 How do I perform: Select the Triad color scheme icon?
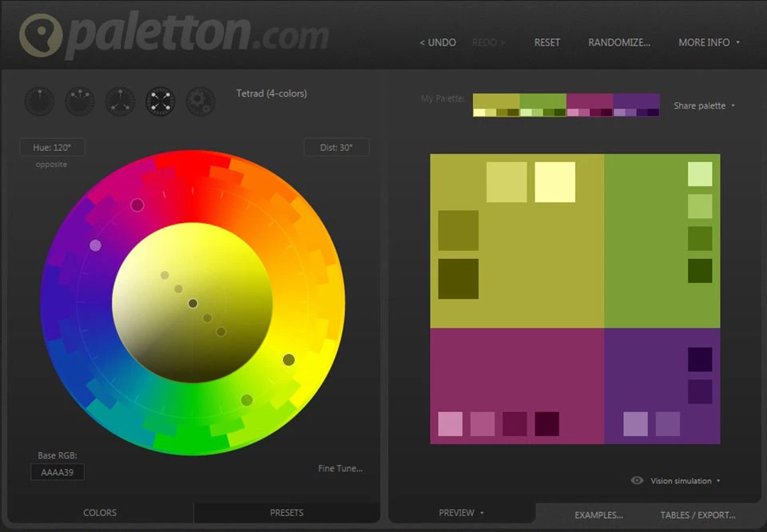(x=120, y=101)
